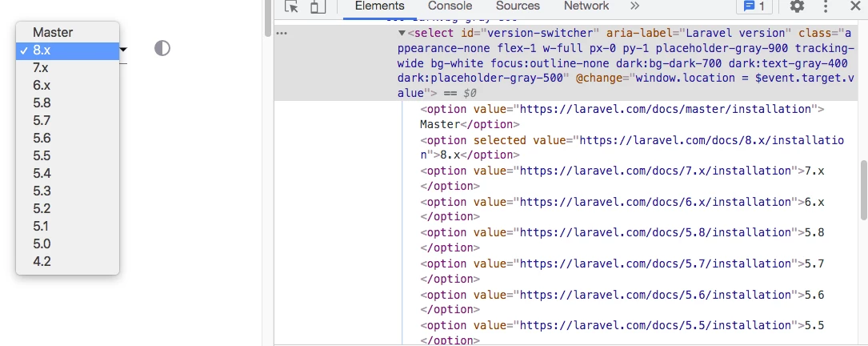
Task: Click the ellipsis beside the select element
Action: pyautogui.click(x=282, y=34)
